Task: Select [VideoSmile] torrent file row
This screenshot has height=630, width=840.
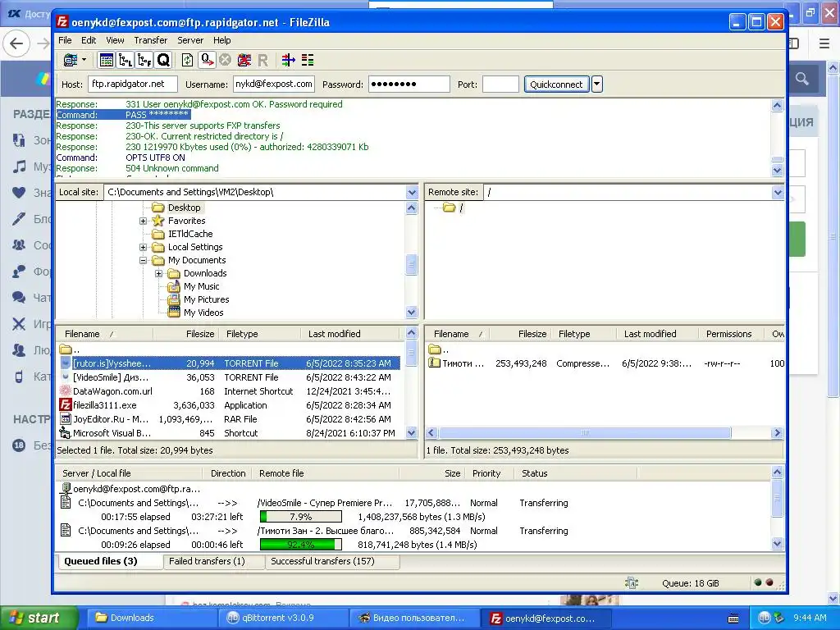Action: click(229, 377)
